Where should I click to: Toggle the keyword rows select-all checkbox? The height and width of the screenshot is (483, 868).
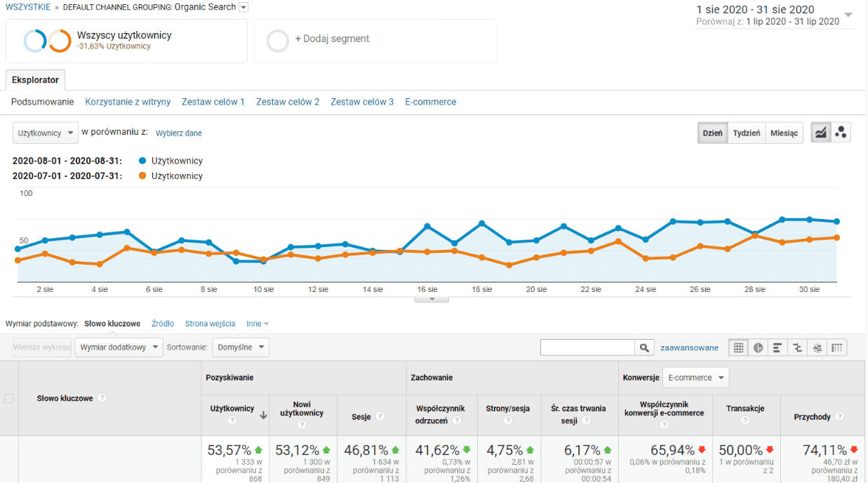[9, 397]
